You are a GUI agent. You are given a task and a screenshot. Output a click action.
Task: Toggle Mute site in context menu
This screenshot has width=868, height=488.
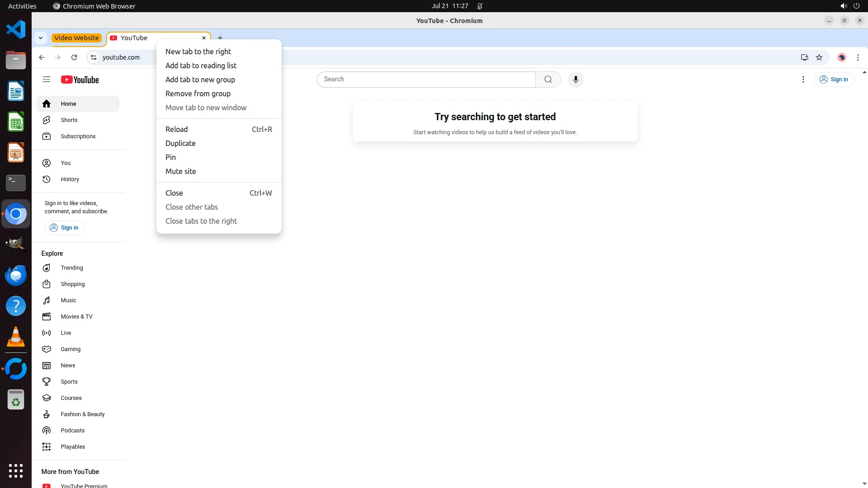point(180,171)
